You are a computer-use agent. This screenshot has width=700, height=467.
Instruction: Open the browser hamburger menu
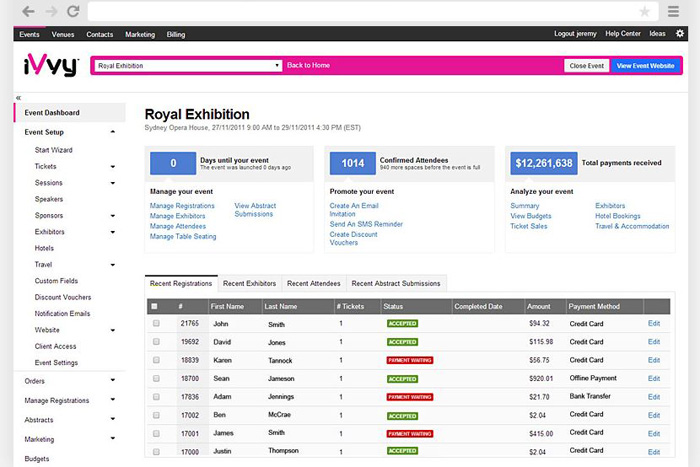673,11
